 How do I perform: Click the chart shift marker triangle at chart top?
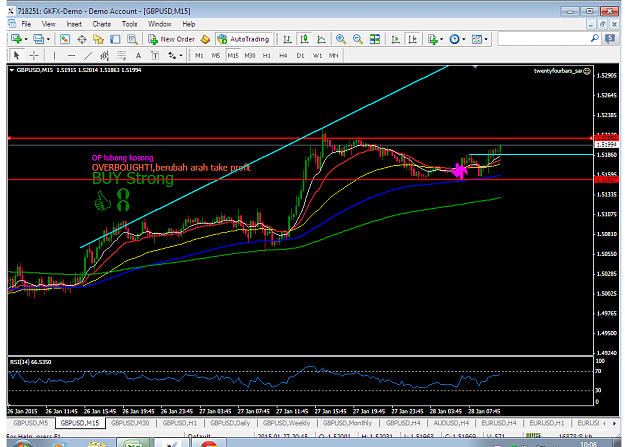pos(475,67)
